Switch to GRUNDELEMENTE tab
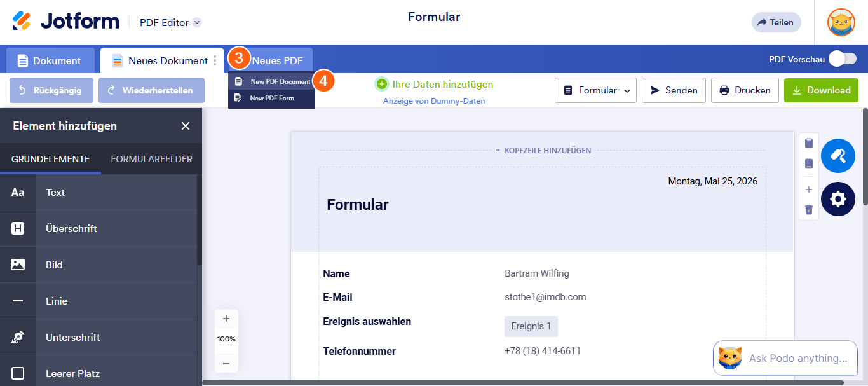Image resolution: width=868 pixels, height=386 pixels. pyautogui.click(x=50, y=159)
